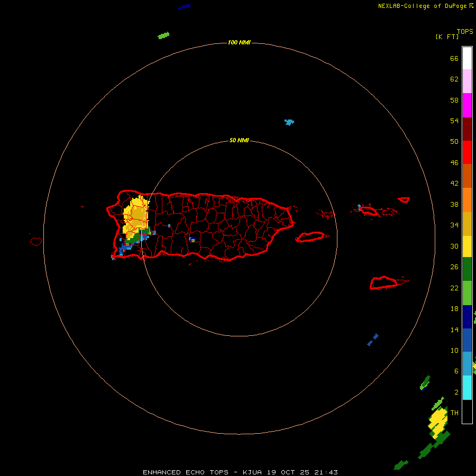Screen dimensions: 476x476
Task: Click the "21:43" timestamp
Action: (326, 472)
